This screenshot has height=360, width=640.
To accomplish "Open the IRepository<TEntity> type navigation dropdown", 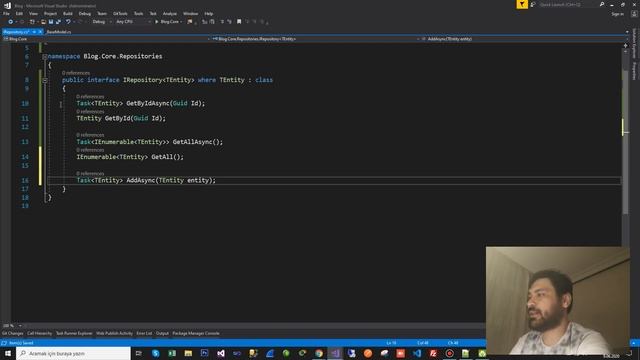I will coord(316,39).
